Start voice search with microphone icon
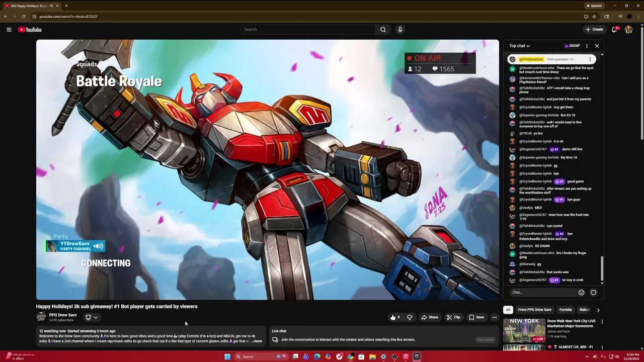This screenshot has height=362, width=644. pyautogui.click(x=400, y=30)
